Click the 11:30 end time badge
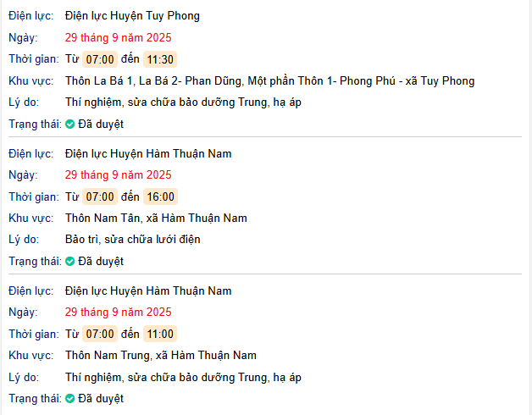This screenshot has width=532, height=415. click(x=160, y=59)
